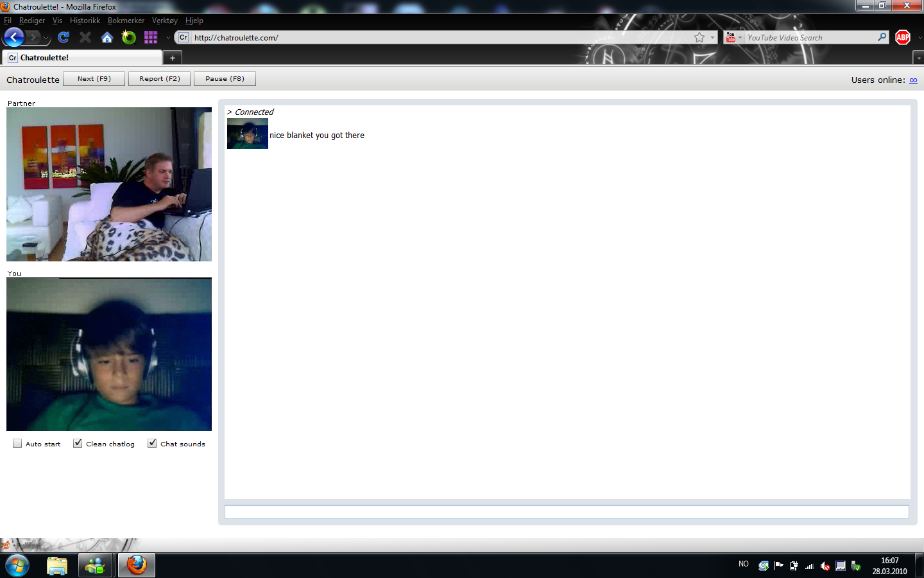The image size is (924, 578).
Task: Go back with the browser back arrow
Action: click(13, 37)
